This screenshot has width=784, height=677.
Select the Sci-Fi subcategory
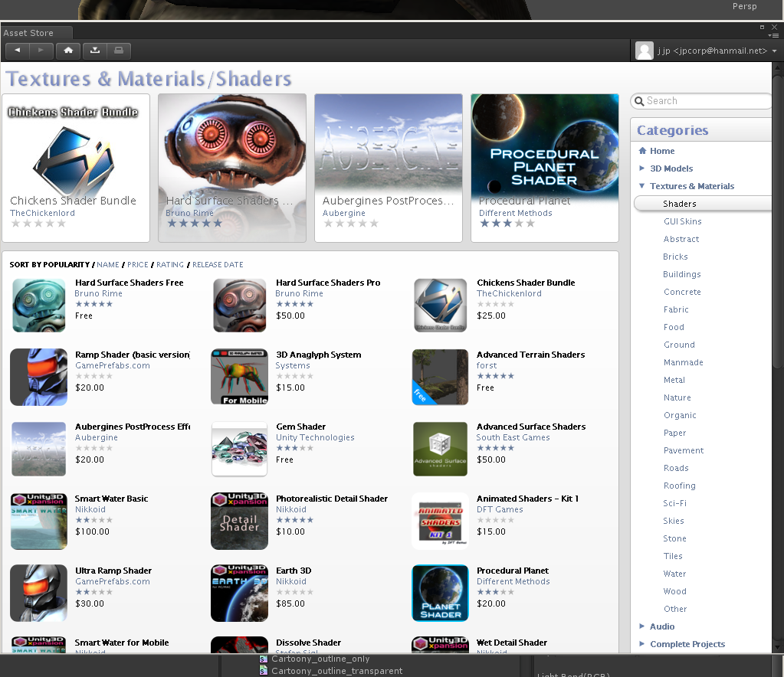click(x=674, y=503)
